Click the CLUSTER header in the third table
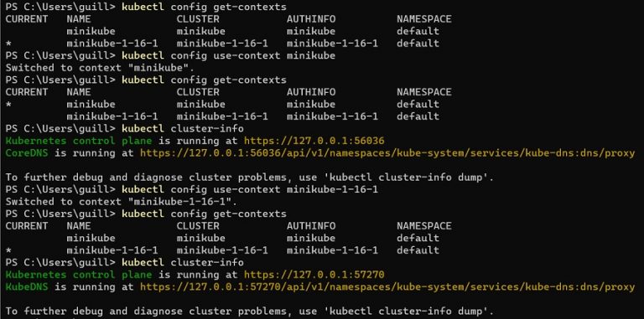 click(198, 226)
